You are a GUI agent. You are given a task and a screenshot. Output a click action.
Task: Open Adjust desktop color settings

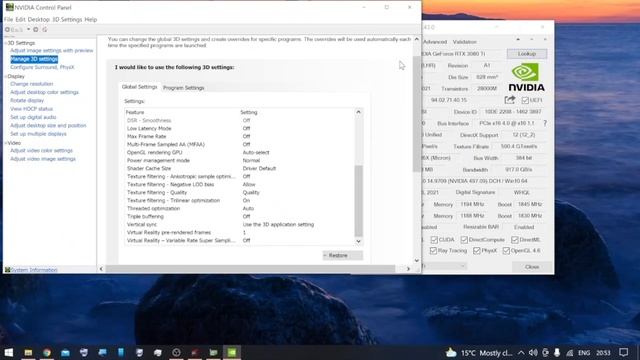44,92
